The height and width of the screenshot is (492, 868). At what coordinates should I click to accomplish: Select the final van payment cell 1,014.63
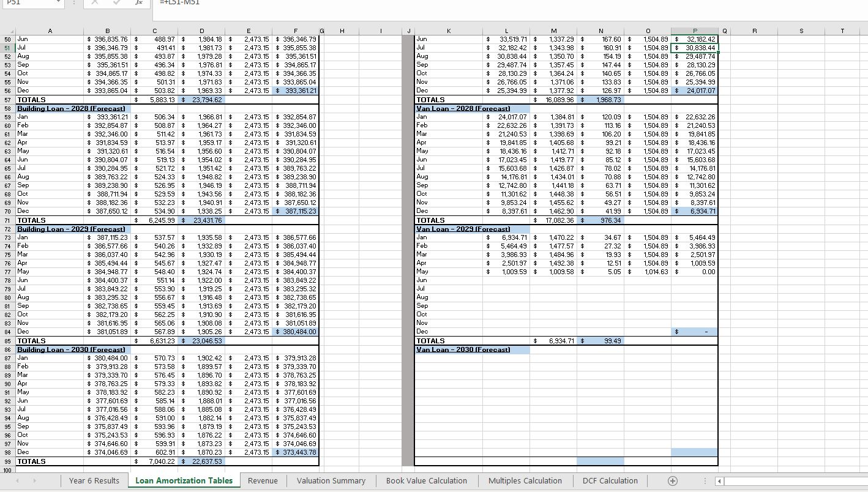click(648, 272)
